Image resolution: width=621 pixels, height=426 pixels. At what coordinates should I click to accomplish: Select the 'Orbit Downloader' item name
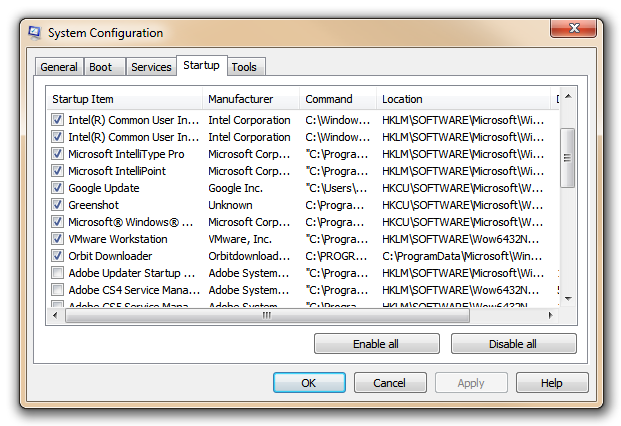110,256
